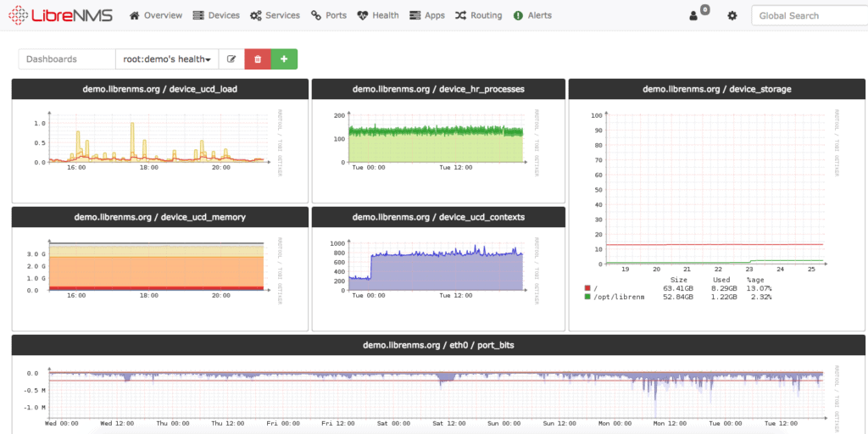Expand the root:demo's health dropdown
The width and height of the screenshot is (868, 434).
pyautogui.click(x=167, y=59)
